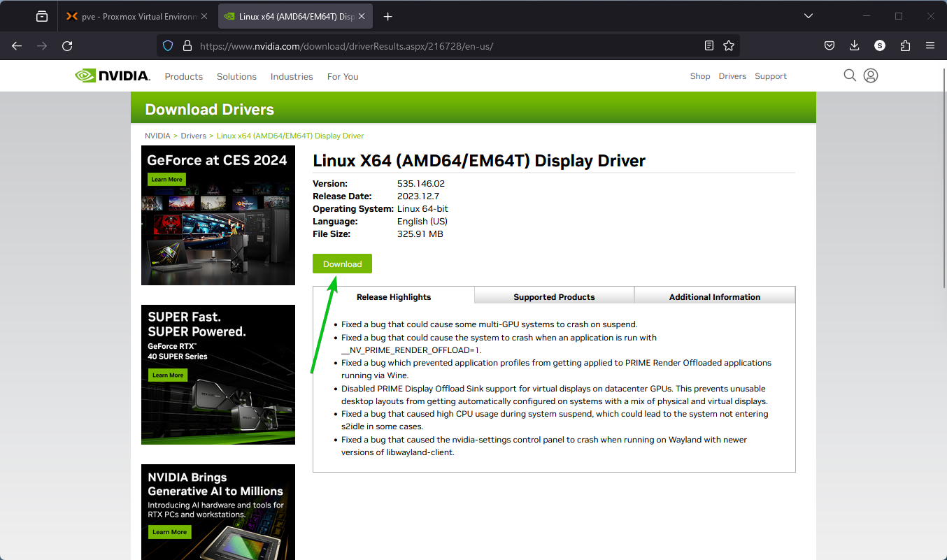The image size is (947, 560).
Task: Click the Drivers breadcrumb link
Action: click(x=194, y=136)
